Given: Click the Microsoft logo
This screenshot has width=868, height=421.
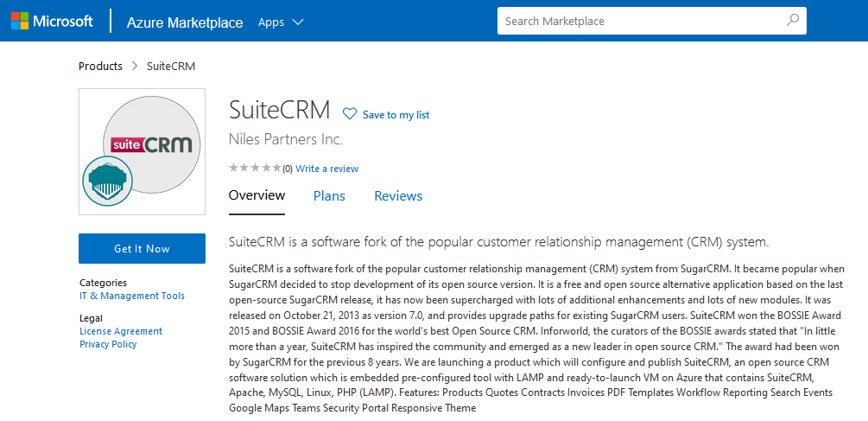Looking at the screenshot, I should [x=52, y=22].
